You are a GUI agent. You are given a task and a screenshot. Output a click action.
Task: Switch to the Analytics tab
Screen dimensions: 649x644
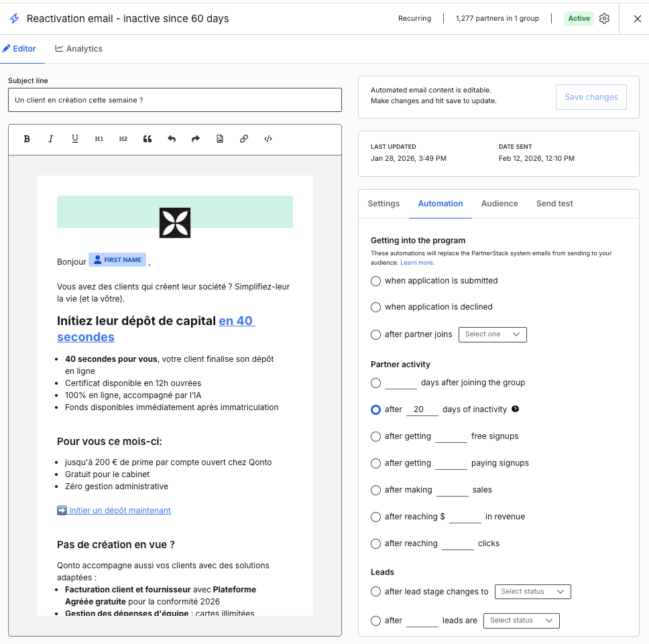78,49
